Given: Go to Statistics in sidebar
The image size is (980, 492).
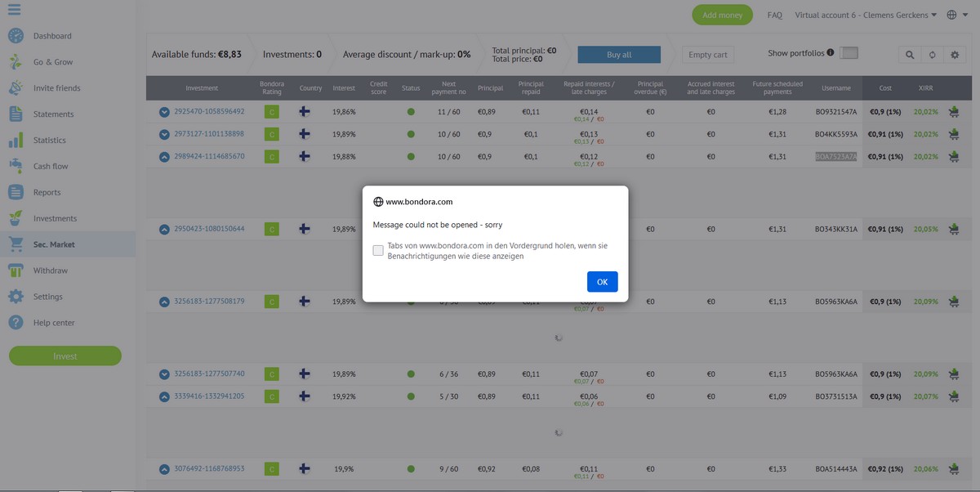Looking at the screenshot, I should tap(49, 140).
